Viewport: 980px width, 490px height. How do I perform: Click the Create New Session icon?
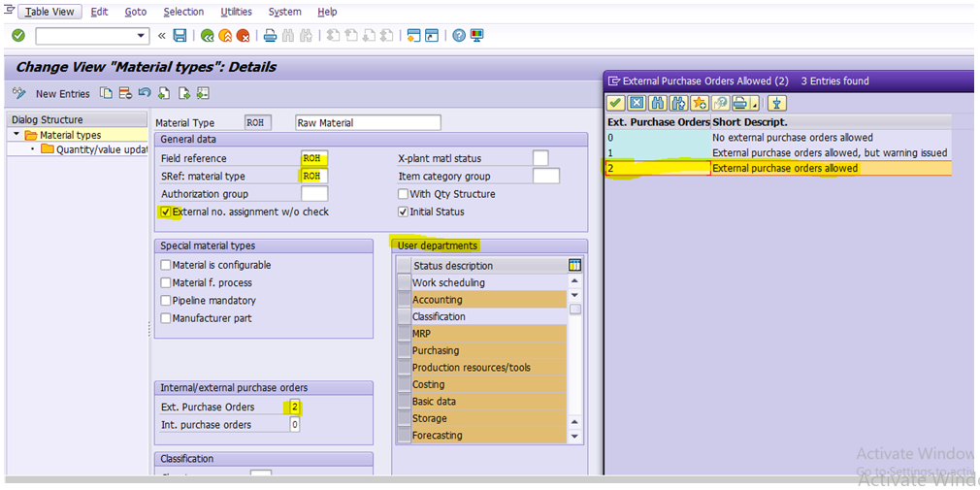(x=412, y=36)
